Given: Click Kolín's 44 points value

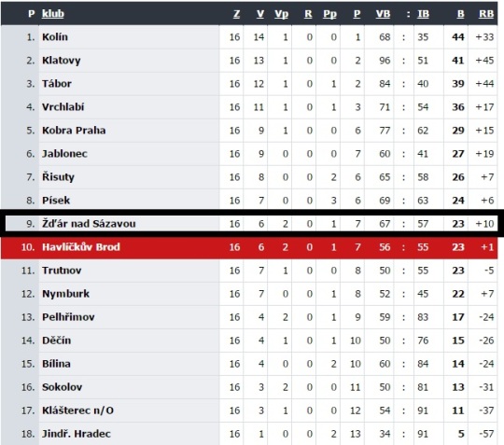Looking at the screenshot, I should pyautogui.click(x=458, y=37).
